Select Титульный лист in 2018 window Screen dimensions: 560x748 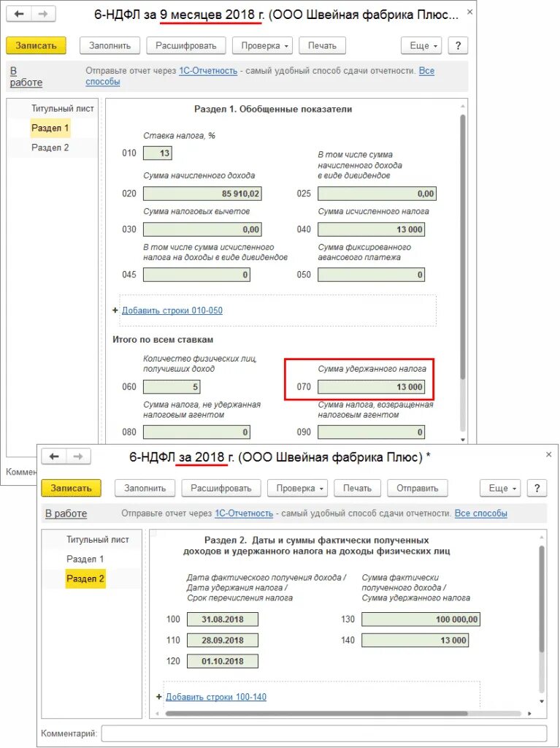(x=97, y=540)
